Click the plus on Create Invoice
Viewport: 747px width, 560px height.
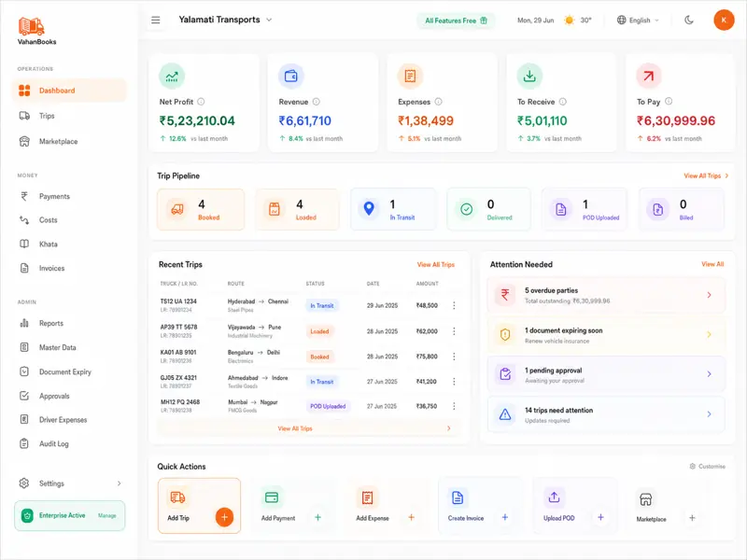coord(505,517)
